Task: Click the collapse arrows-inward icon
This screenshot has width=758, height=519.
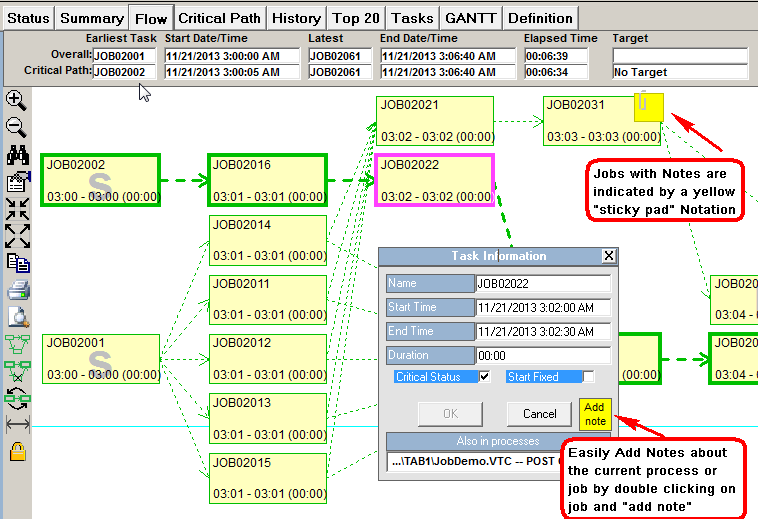Action: coord(17,209)
